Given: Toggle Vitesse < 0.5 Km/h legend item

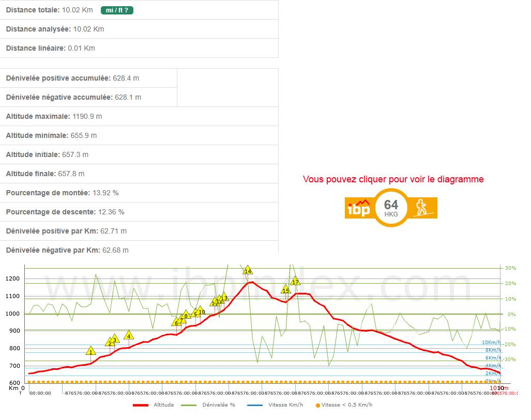Looking at the screenshot, I should (x=346, y=405).
